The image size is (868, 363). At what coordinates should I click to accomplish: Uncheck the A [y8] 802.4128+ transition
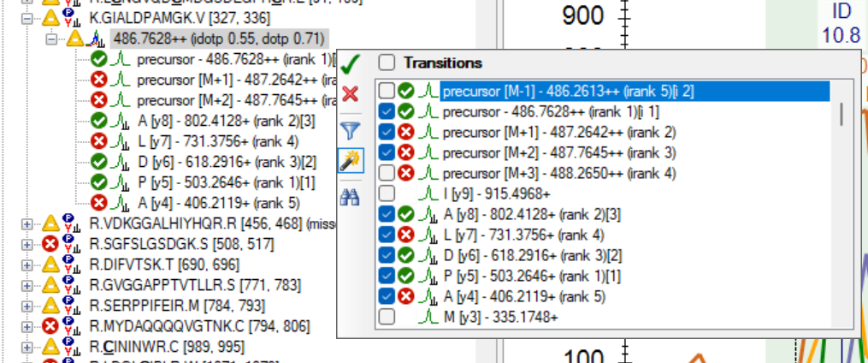coord(387,215)
